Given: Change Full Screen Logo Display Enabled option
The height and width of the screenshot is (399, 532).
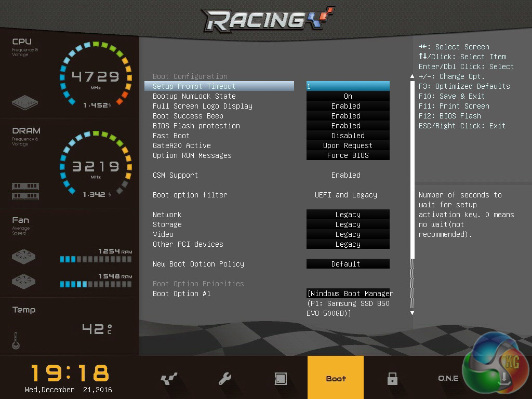Looking at the screenshot, I should [348, 106].
